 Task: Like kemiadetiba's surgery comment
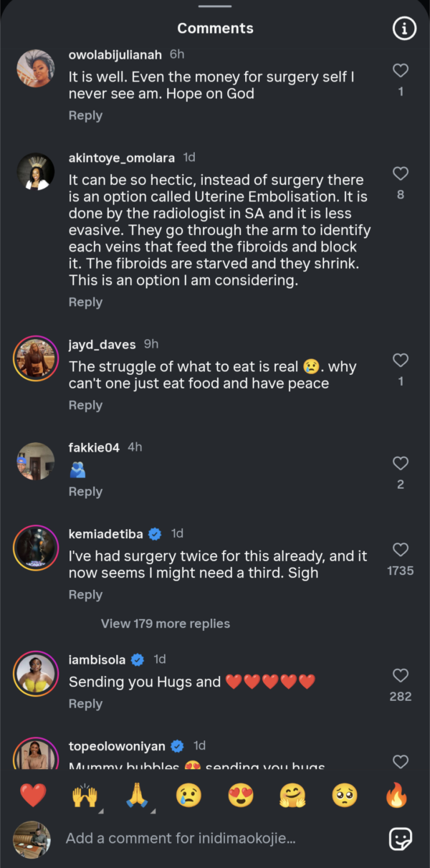[401, 550]
